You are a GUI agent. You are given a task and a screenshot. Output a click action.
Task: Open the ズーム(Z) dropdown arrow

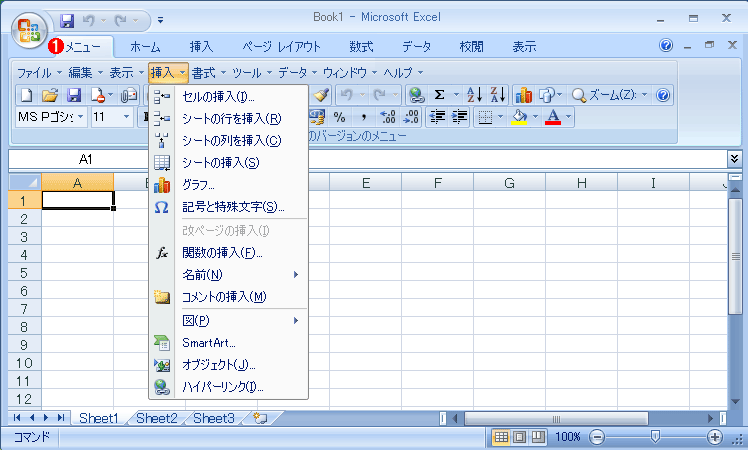pyautogui.click(x=644, y=95)
